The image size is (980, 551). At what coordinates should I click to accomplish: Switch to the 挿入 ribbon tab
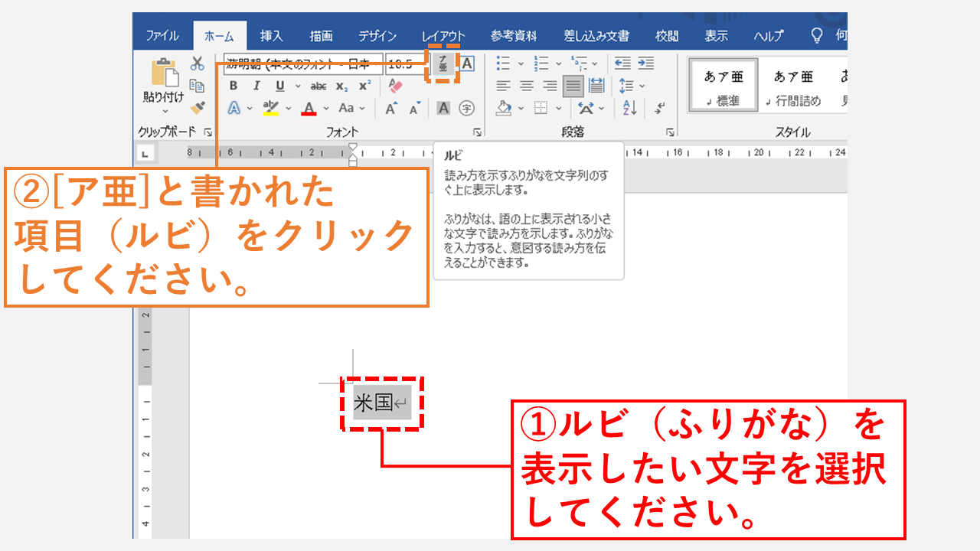[x=272, y=34]
